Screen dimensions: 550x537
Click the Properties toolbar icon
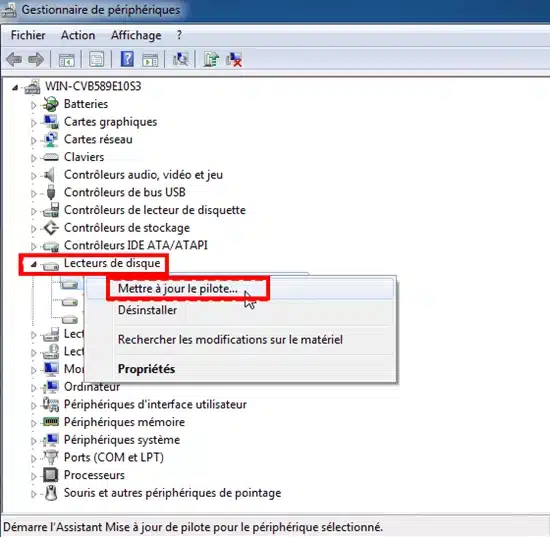pyautogui.click(x=96, y=59)
